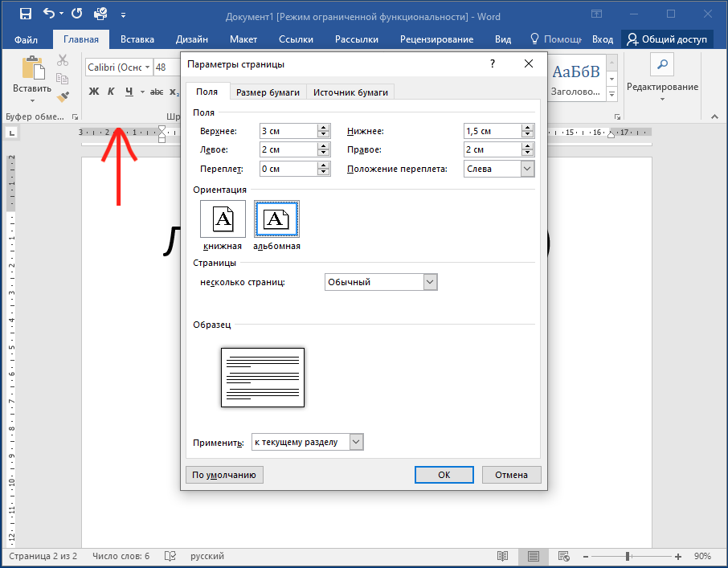Open Положение переплета dropdown (Слева)
The image size is (728, 568).
tap(499, 169)
